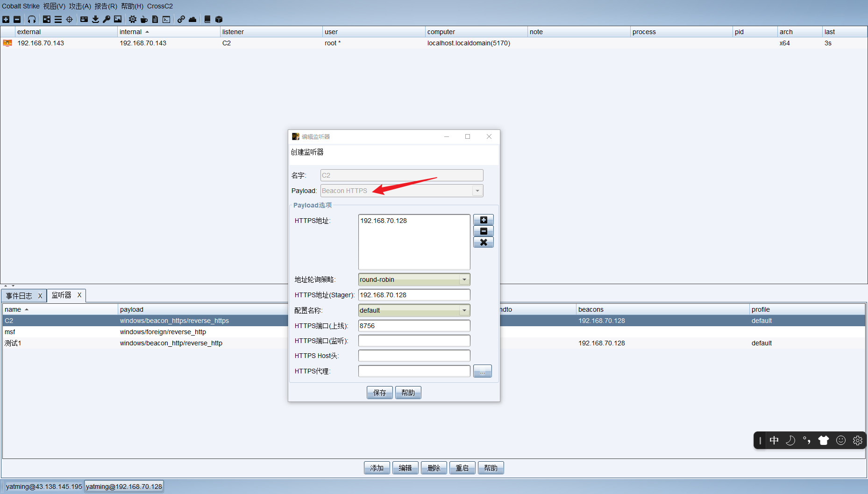Click the document macro icon in toolbar
868x494 pixels.
coord(155,19)
